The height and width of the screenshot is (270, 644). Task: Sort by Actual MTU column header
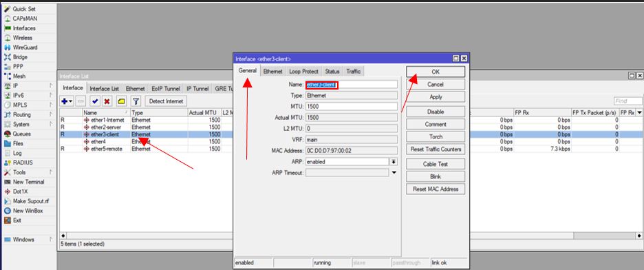coord(204,112)
